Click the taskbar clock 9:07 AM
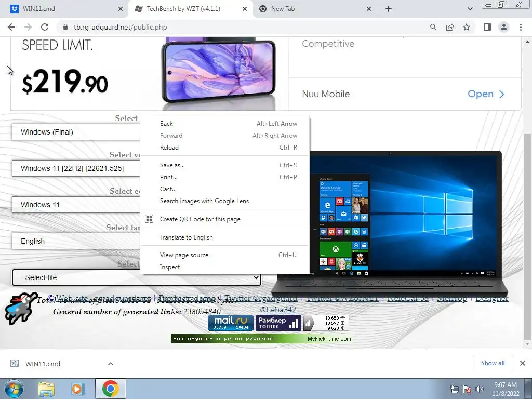The height and width of the screenshot is (399, 532). [x=506, y=385]
